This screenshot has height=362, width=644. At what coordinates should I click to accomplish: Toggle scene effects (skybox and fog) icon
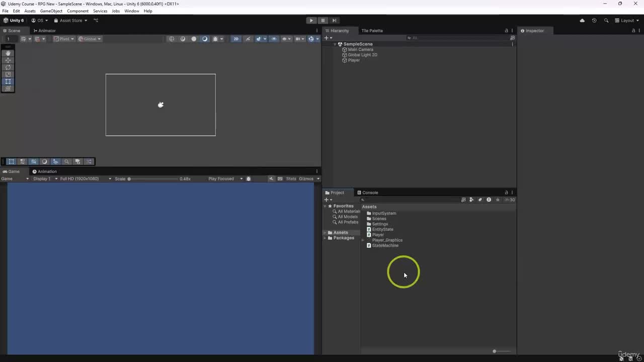pos(260,39)
